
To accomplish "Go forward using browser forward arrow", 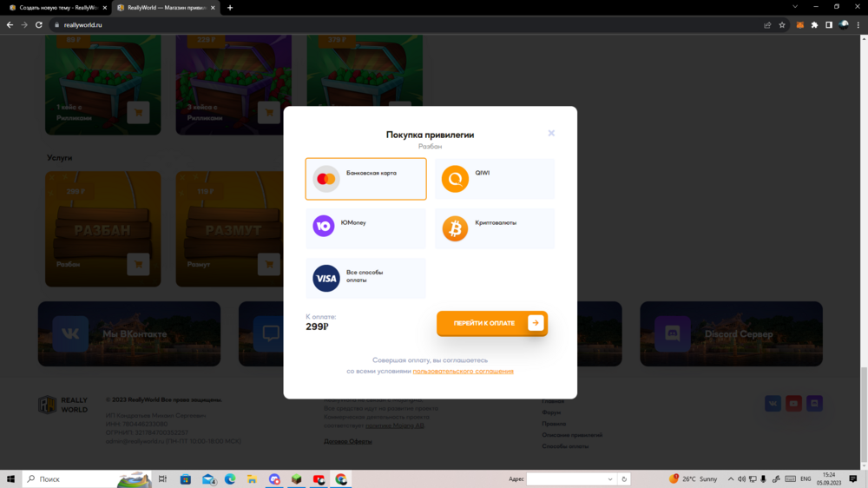I will 23,25.
